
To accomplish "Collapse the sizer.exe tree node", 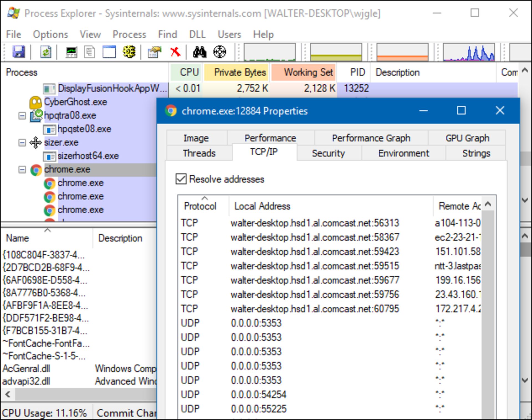I will 22,143.
